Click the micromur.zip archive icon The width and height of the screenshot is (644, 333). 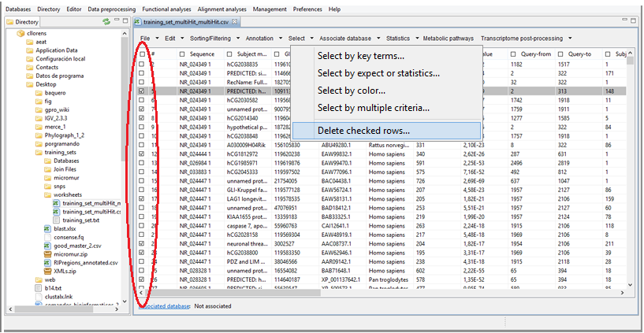48,254
